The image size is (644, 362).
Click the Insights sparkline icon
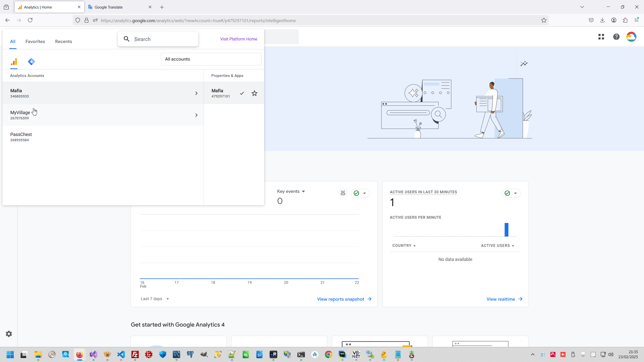click(524, 64)
